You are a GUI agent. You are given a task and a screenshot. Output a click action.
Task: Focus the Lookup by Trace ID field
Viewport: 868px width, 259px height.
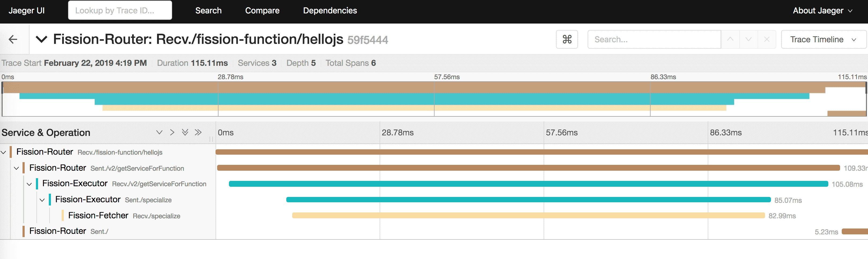pos(120,10)
